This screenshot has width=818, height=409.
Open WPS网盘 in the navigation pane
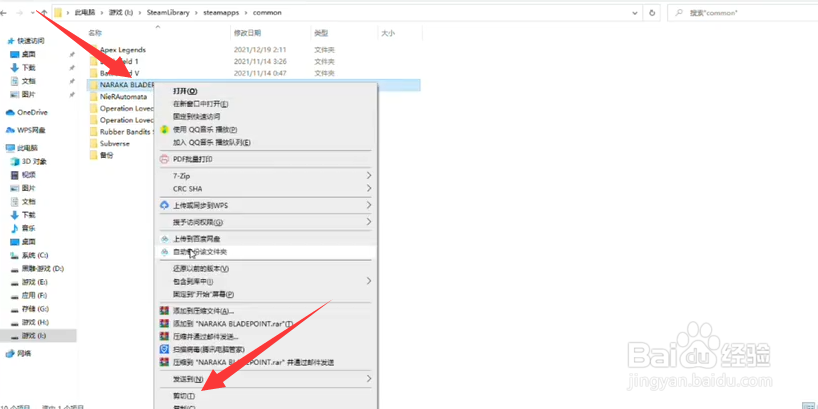click(x=31, y=130)
